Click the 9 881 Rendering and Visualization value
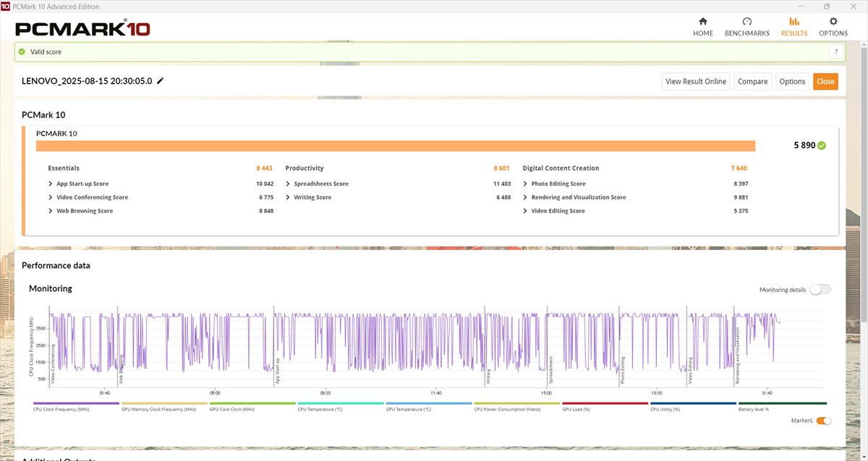The image size is (868, 461). (741, 197)
